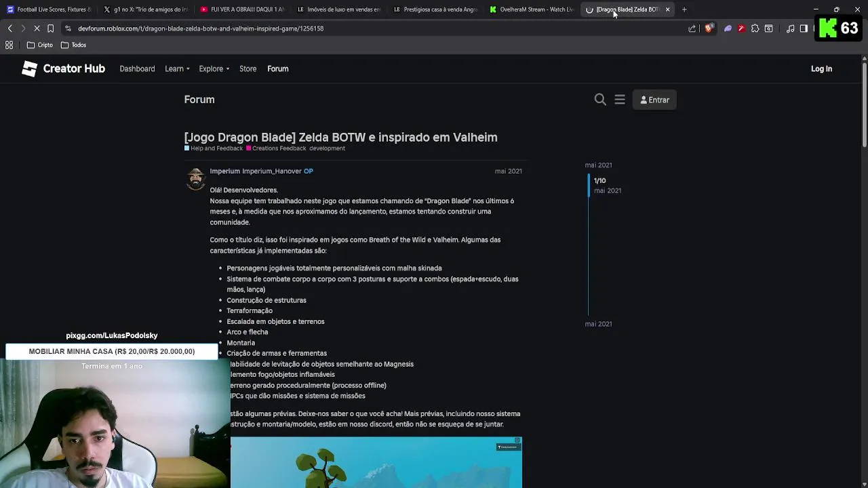Share this page via the share icon

[x=692, y=28]
